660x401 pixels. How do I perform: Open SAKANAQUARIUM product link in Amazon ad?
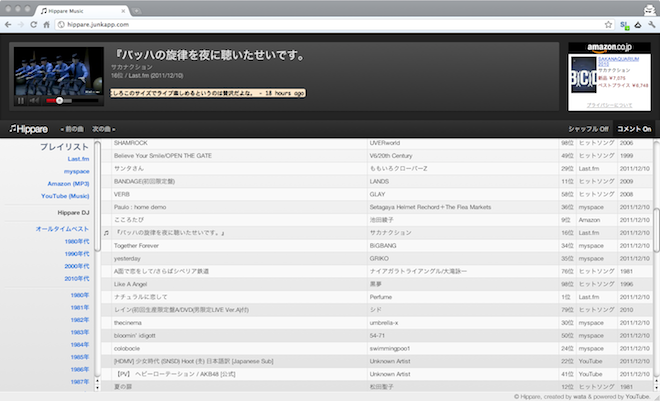(618, 61)
